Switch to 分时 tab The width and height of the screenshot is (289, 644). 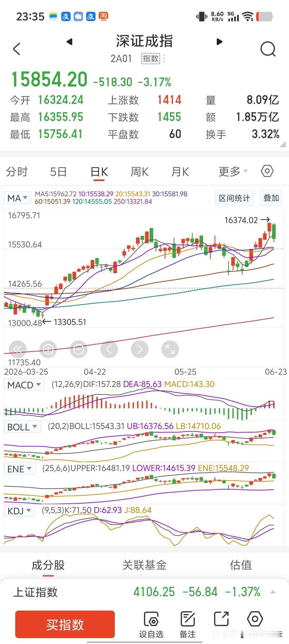point(17,171)
